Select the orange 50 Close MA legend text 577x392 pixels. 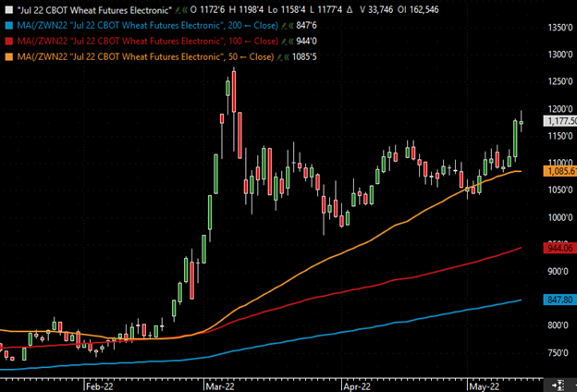coord(145,57)
